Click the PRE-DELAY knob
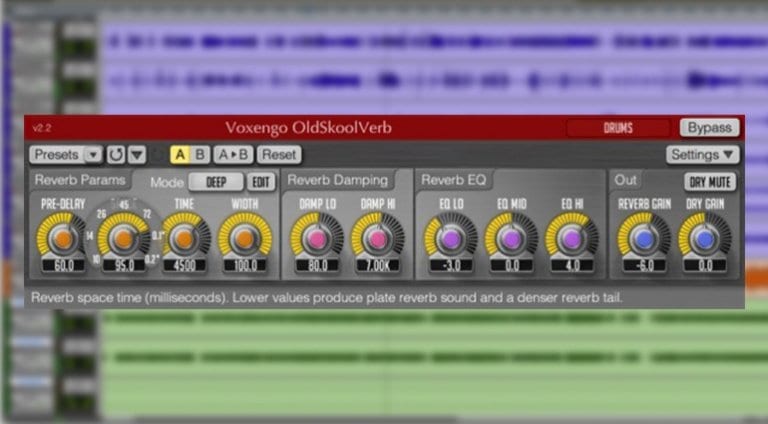This screenshot has height=424, width=768. (63, 239)
